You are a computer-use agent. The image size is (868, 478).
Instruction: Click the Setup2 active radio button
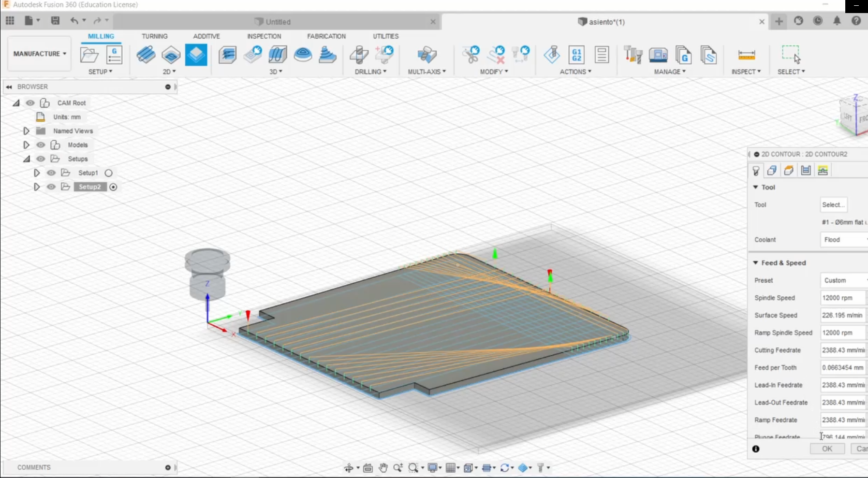113,187
